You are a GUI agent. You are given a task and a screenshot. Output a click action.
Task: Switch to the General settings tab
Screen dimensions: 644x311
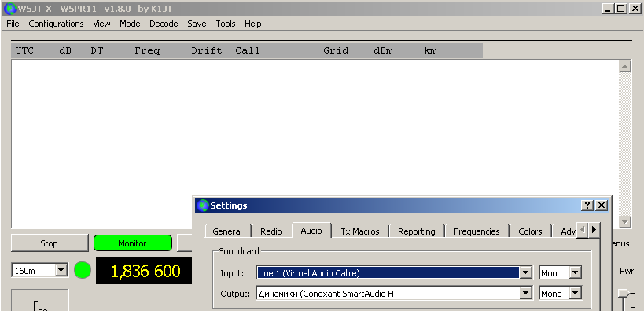click(x=227, y=231)
